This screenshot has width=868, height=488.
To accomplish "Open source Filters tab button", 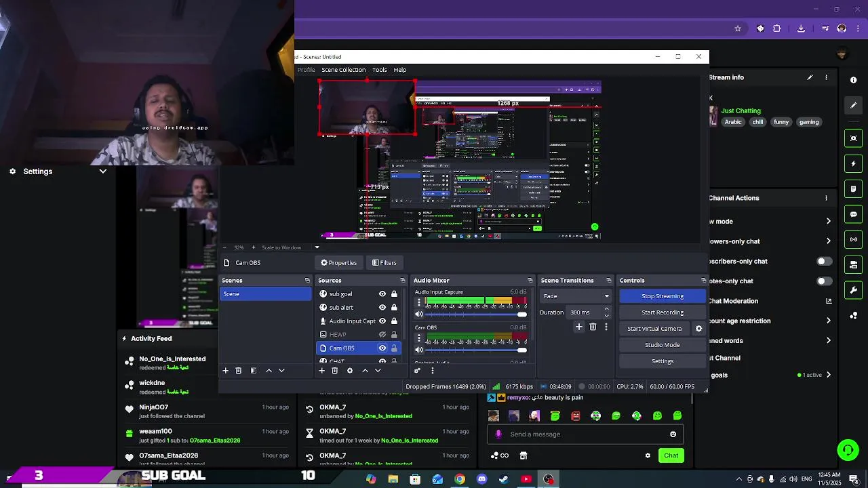I will [384, 263].
